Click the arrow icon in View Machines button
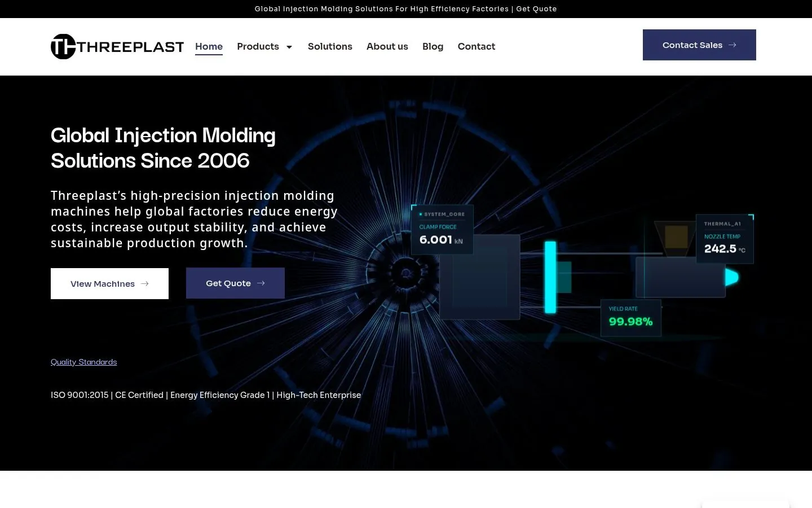Viewport: 812px width, 508px height. pos(145,284)
